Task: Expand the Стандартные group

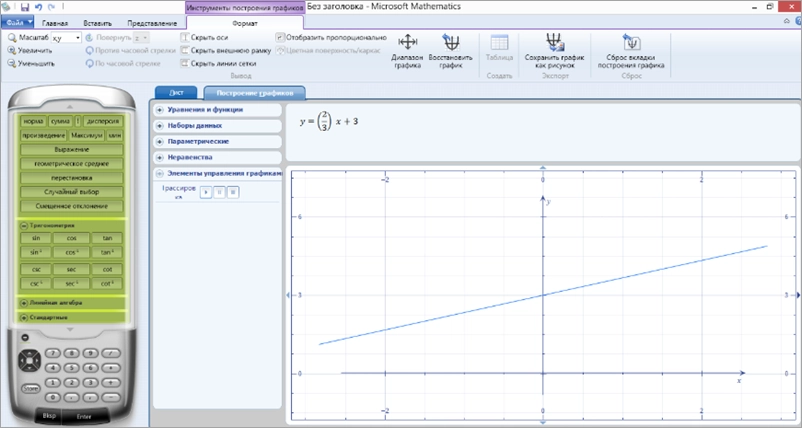Action: pos(24,318)
